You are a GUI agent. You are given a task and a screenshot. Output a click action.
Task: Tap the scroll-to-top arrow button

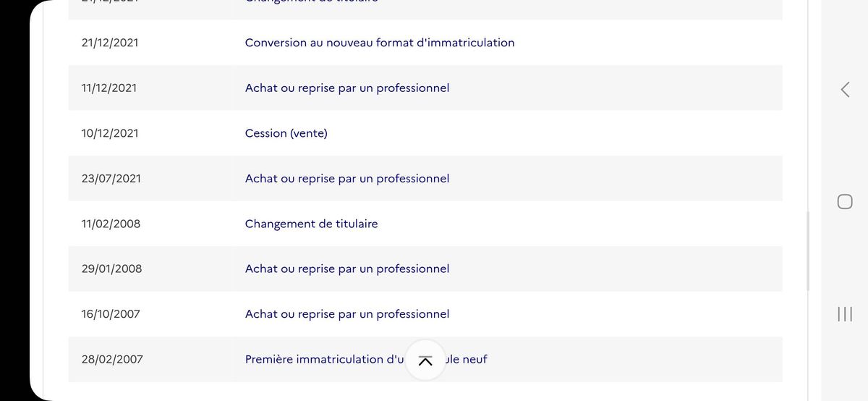point(425,360)
